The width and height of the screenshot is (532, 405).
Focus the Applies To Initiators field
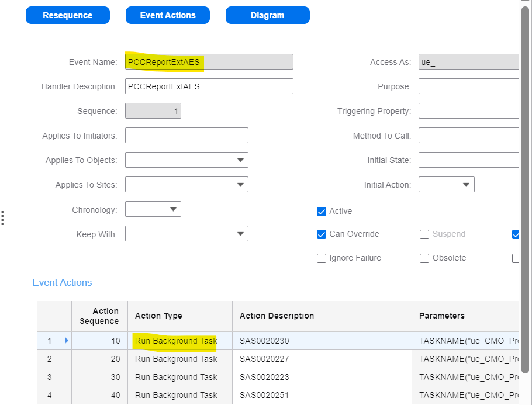(x=186, y=136)
